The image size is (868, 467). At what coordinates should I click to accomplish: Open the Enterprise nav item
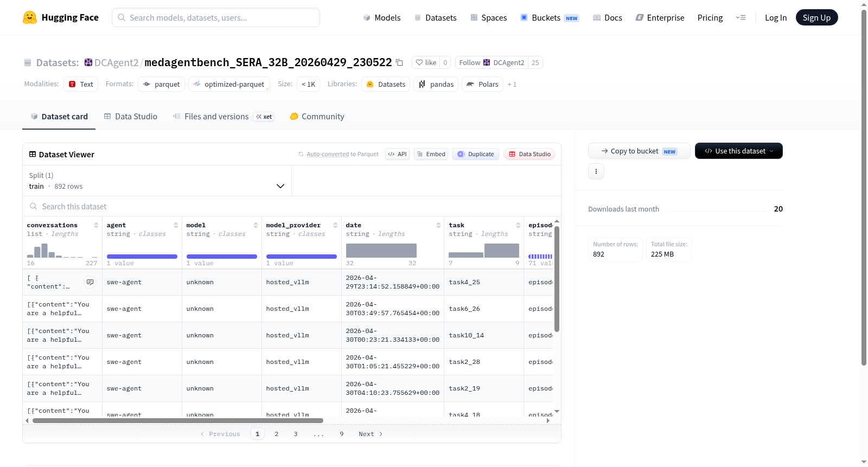660,17
